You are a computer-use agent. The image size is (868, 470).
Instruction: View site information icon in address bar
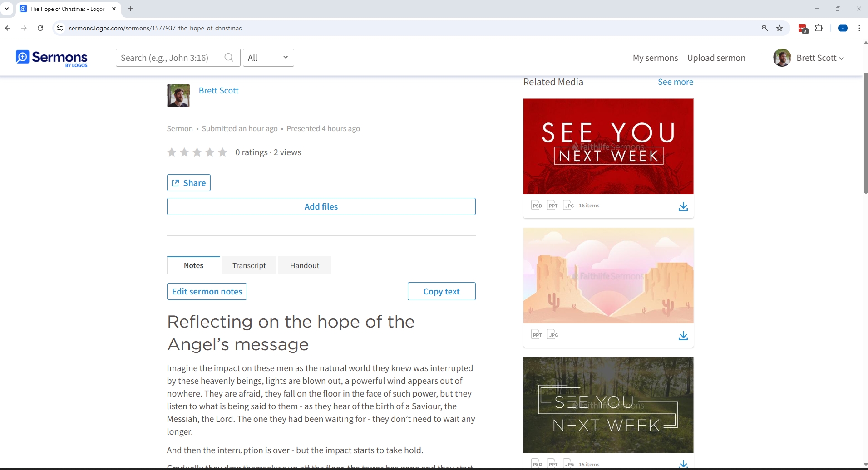[x=59, y=28]
